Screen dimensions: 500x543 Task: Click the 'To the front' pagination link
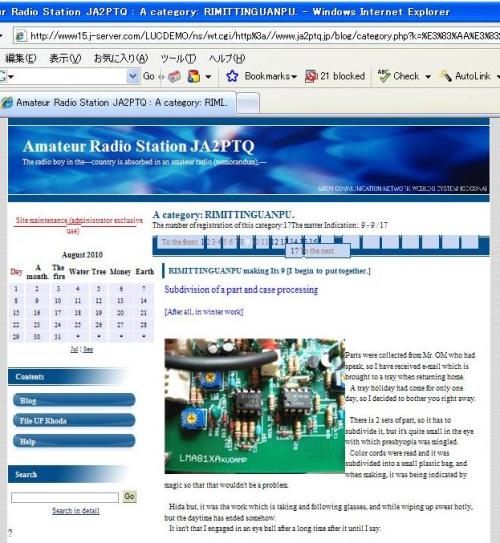pos(179,242)
